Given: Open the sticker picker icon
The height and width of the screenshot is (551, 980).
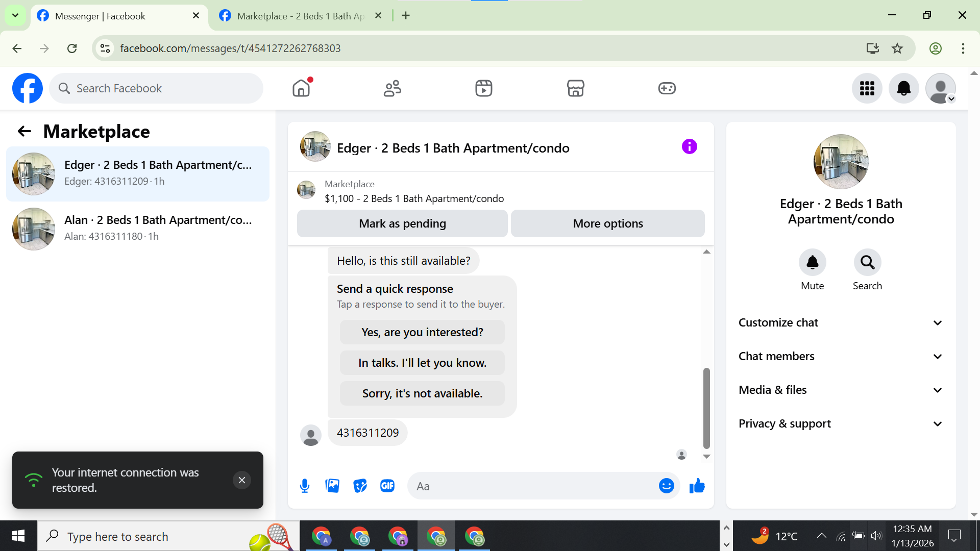Looking at the screenshot, I should pyautogui.click(x=360, y=486).
